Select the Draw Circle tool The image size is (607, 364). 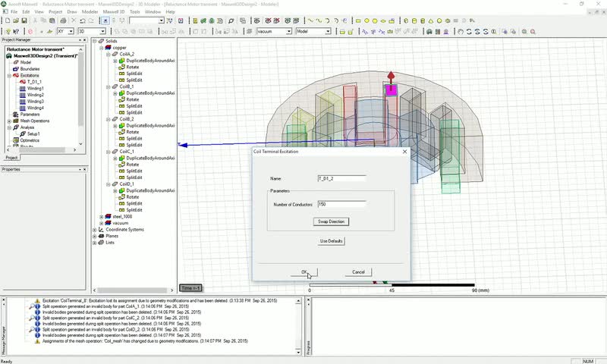coord(366,20)
